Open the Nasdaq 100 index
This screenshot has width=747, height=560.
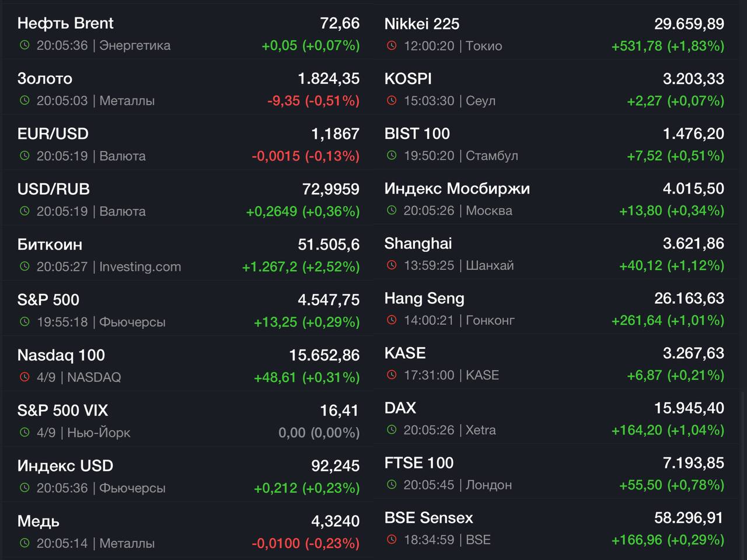point(61,355)
